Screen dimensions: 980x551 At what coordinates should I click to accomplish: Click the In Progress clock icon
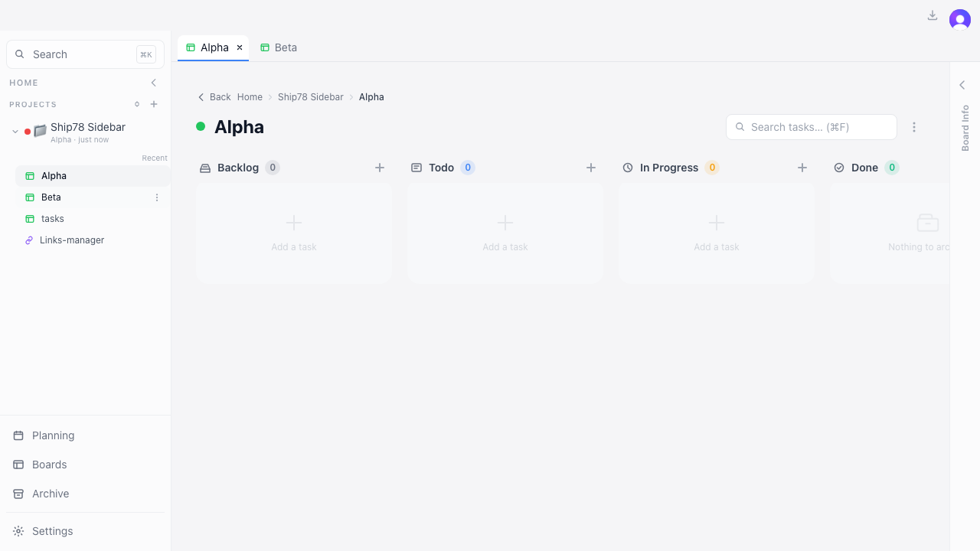pos(628,168)
